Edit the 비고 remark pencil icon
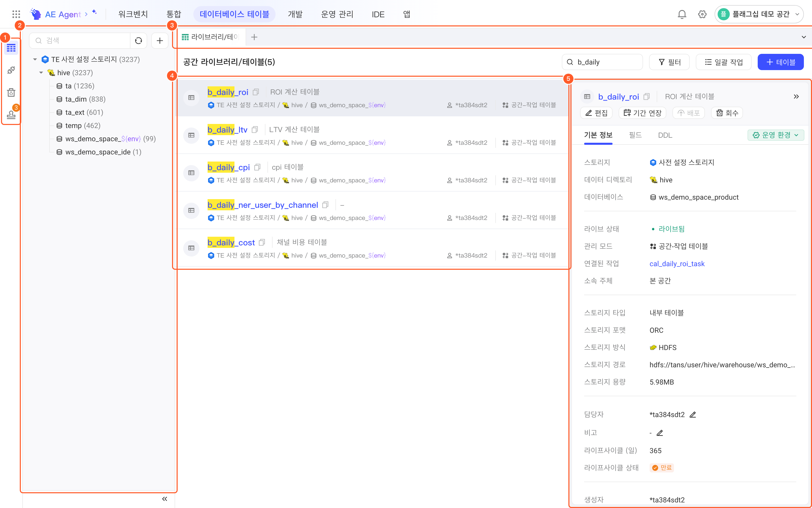The image size is (812, 508). coord(660,433)
